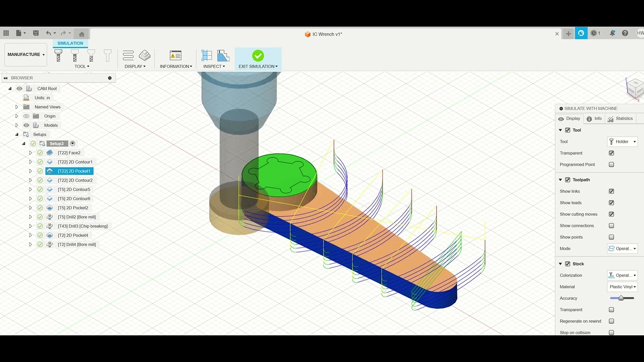Enable the Programmed Point checkbox

click(611, 164)
